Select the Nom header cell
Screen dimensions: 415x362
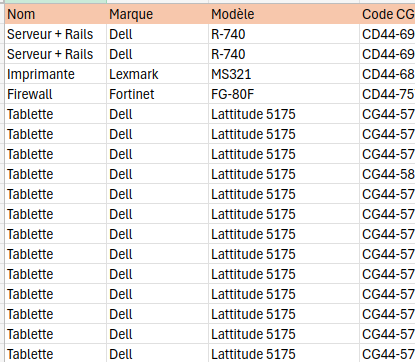point(56,14)
